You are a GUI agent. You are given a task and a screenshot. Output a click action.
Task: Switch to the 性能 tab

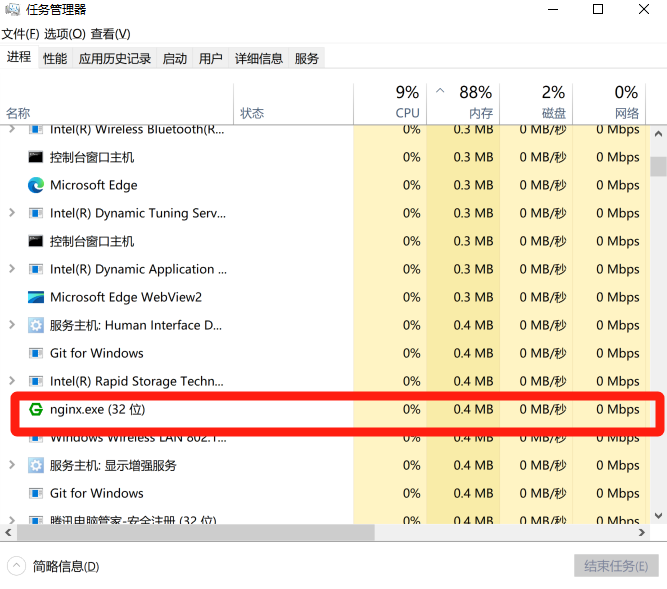click(55, 58)
